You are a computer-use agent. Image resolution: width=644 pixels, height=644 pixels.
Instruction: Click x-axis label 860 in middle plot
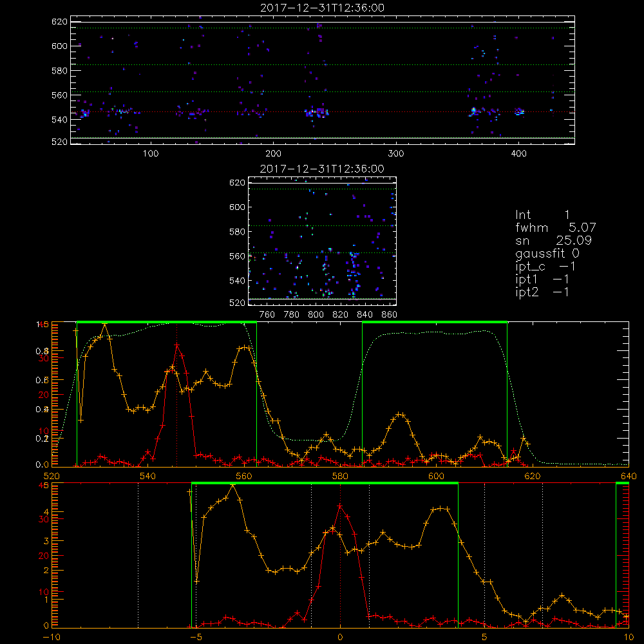pos(390,315)
